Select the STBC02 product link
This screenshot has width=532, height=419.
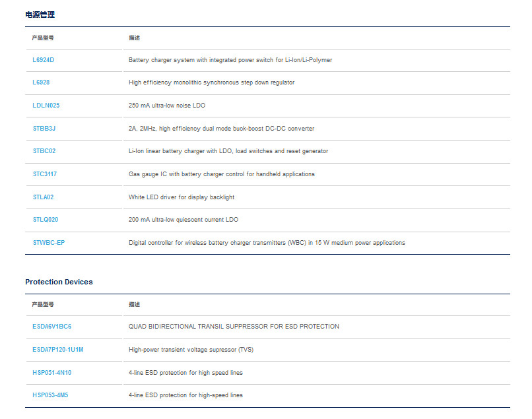(44, 151)
